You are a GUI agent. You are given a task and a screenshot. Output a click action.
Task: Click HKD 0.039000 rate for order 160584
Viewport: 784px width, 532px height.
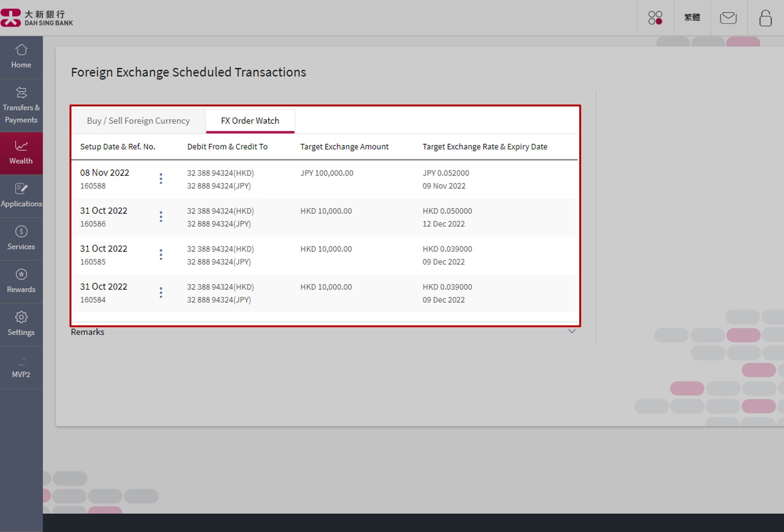tap(447, 287)
